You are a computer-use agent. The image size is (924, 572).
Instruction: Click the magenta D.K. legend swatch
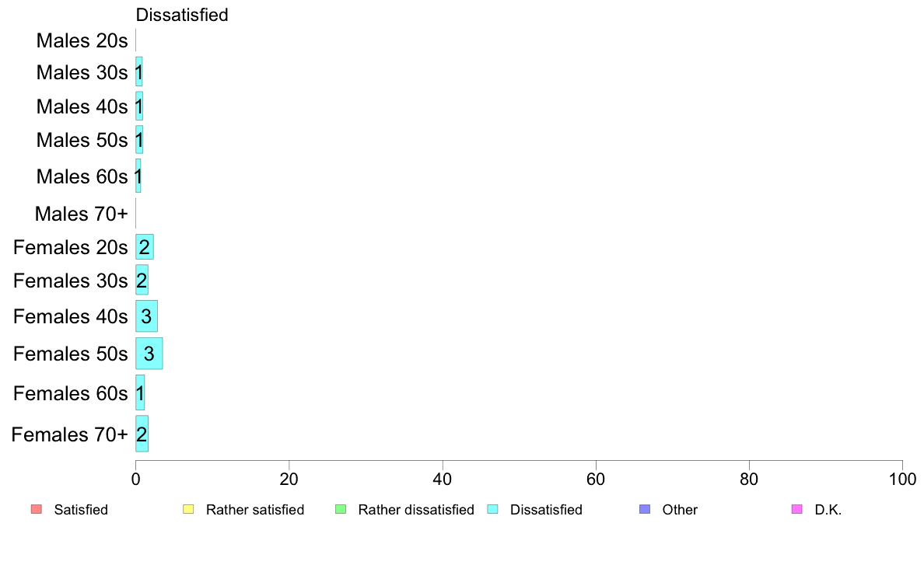[796, 510]
